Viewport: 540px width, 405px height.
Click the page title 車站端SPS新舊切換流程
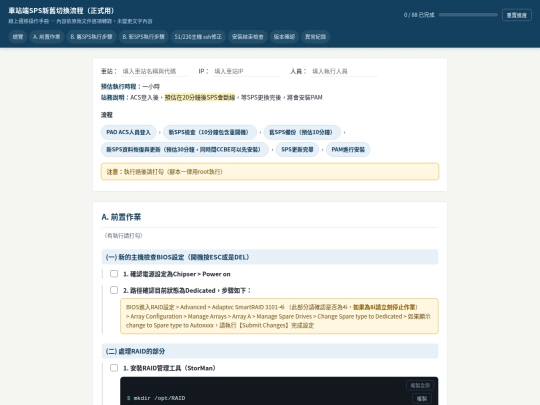tap(61, 11)
